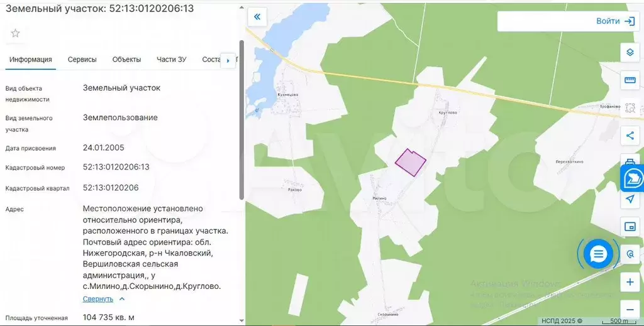Open the round chat support button
The height and width of the screenshot is (326, 644).
click(x=598, y=254)
